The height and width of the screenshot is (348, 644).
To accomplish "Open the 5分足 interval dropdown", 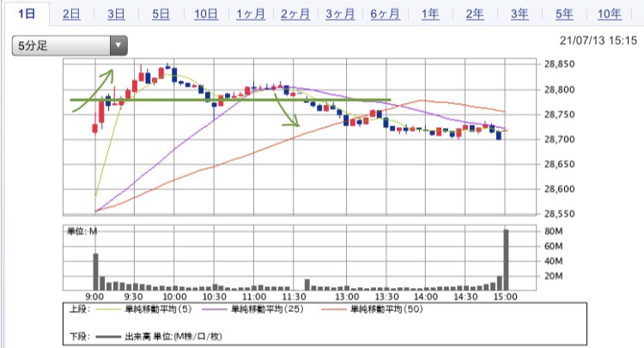I will pyautogui.click(x=70, y=46).
